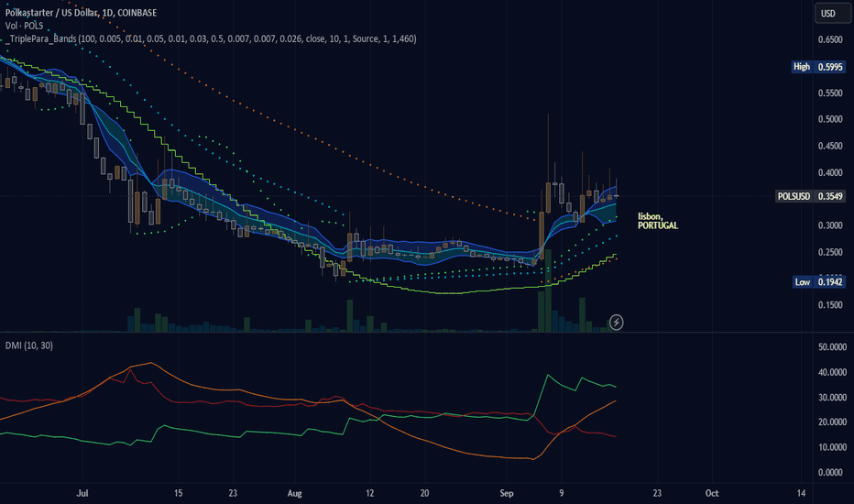
Task: Click the Low price label
Action: pos(803,281)
